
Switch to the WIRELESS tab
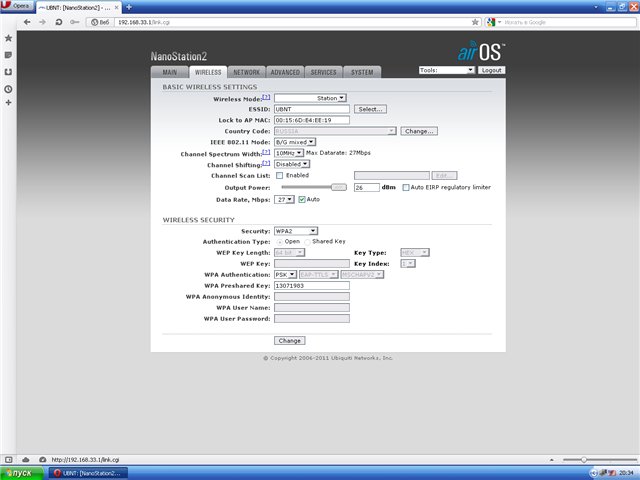[x=208, y=72]
